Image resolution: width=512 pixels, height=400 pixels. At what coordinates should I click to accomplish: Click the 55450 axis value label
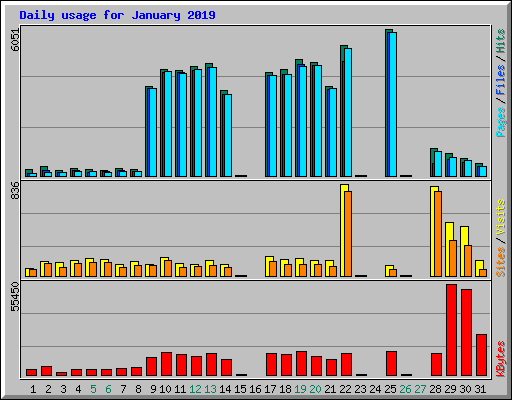point(15,297)
